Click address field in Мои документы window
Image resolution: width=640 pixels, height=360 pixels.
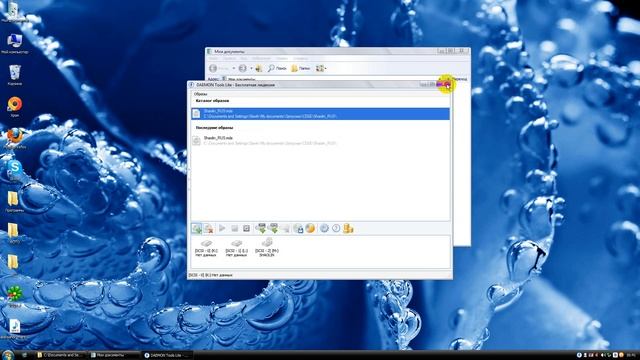(331, 79)
